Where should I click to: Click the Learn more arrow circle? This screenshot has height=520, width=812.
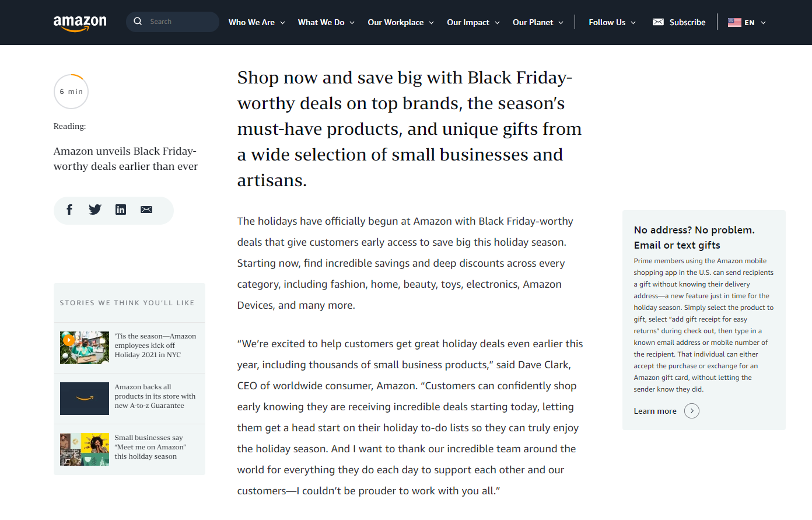click(x=692, y=411)
